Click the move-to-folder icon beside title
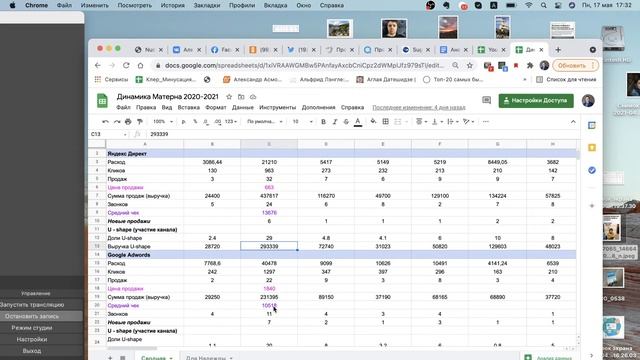 pos(241,97)
